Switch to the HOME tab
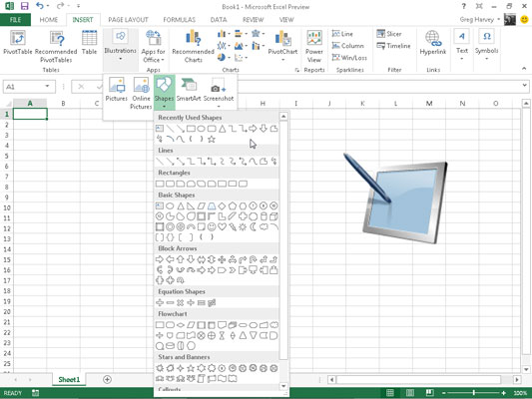532x399 pixels. 49,20
